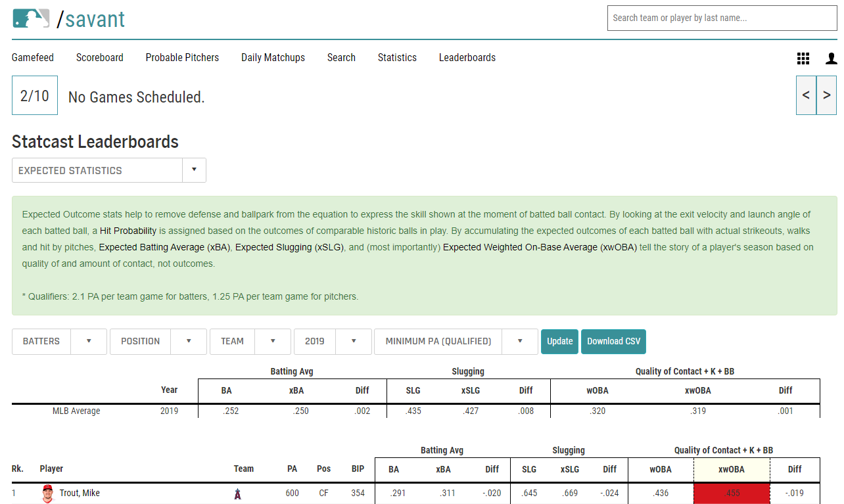The width and height of the screenshot is (844, 504).
Task: Click No Games Scheduled text
Action: click(137, 97)
